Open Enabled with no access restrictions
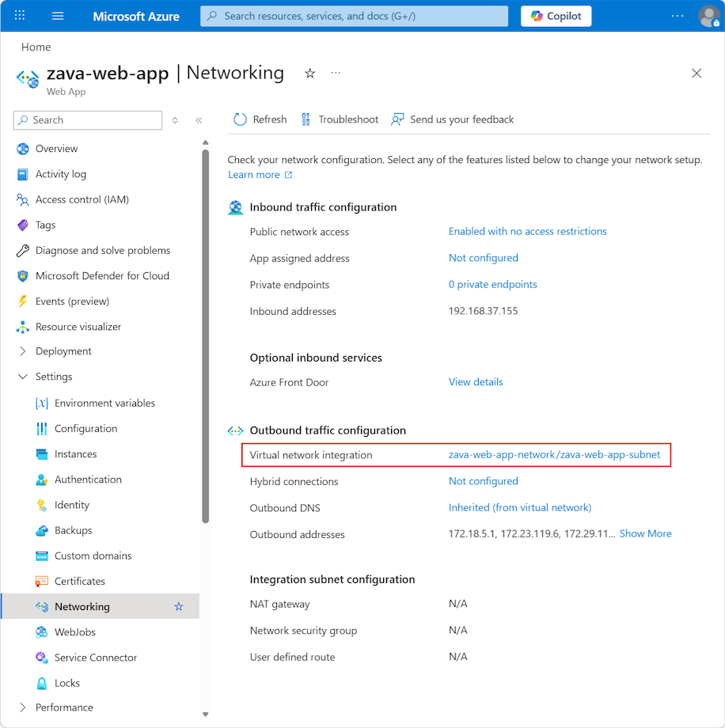 click(528, 231)
